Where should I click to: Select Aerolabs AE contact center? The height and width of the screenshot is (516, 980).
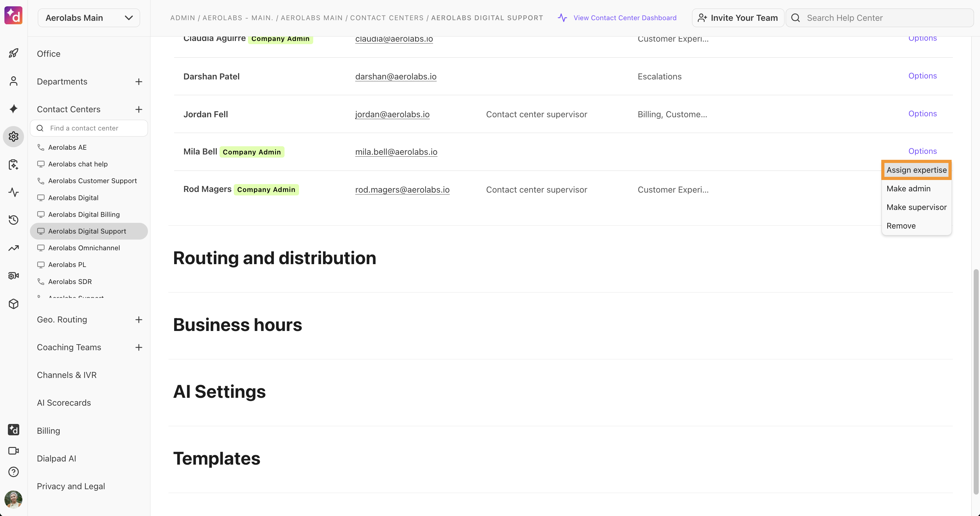click(x=67, y=147)
